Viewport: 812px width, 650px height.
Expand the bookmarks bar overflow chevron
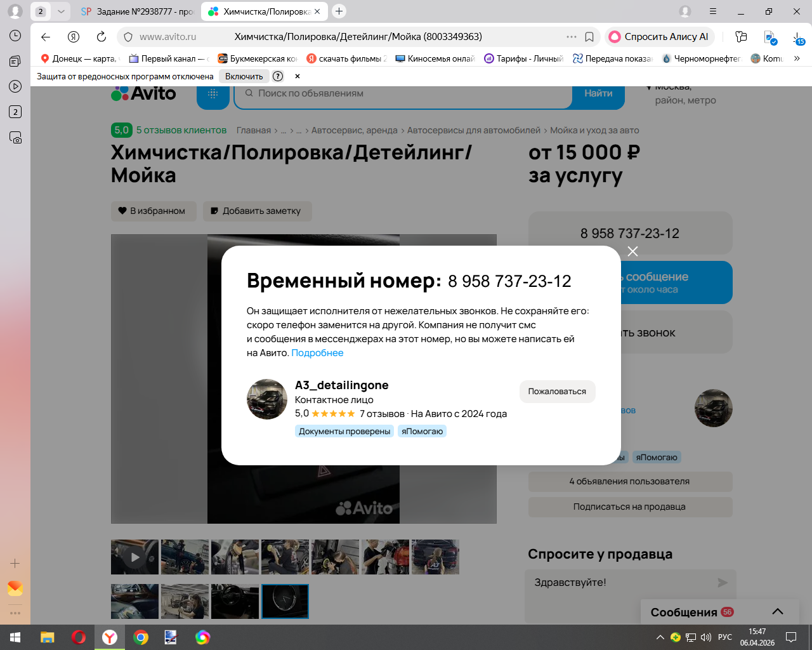[797, 58]
